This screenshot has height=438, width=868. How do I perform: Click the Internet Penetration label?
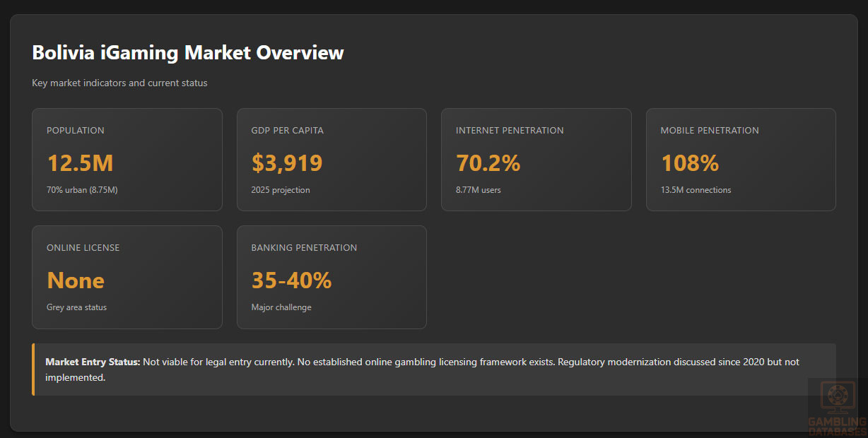click(x=510, y=131)
